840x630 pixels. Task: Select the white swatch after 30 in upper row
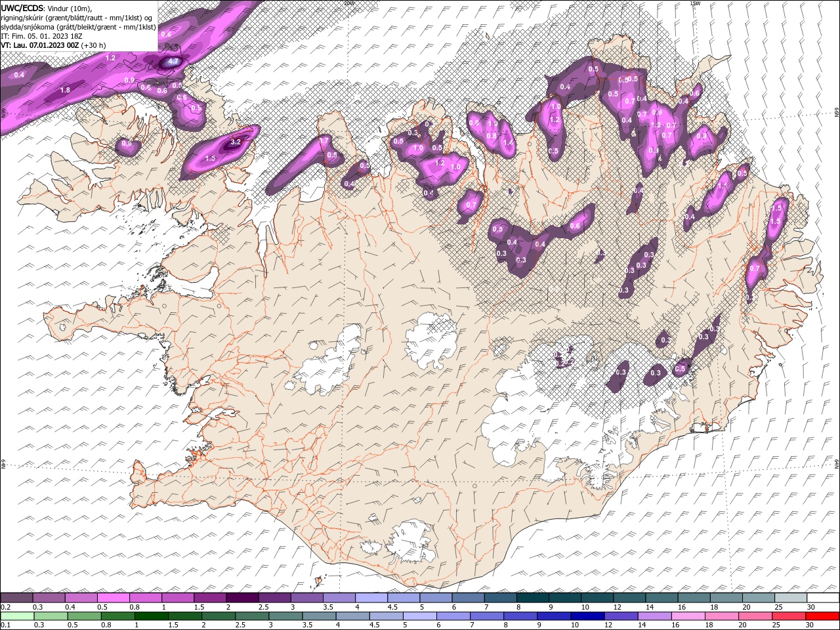point(823,598)
